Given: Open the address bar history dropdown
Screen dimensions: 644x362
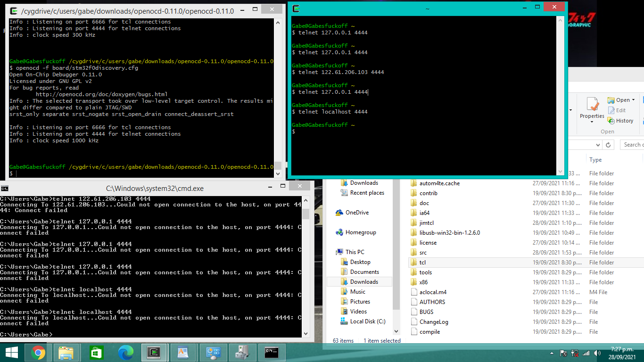Looking at the screenshot, I should tap(598, 145).
